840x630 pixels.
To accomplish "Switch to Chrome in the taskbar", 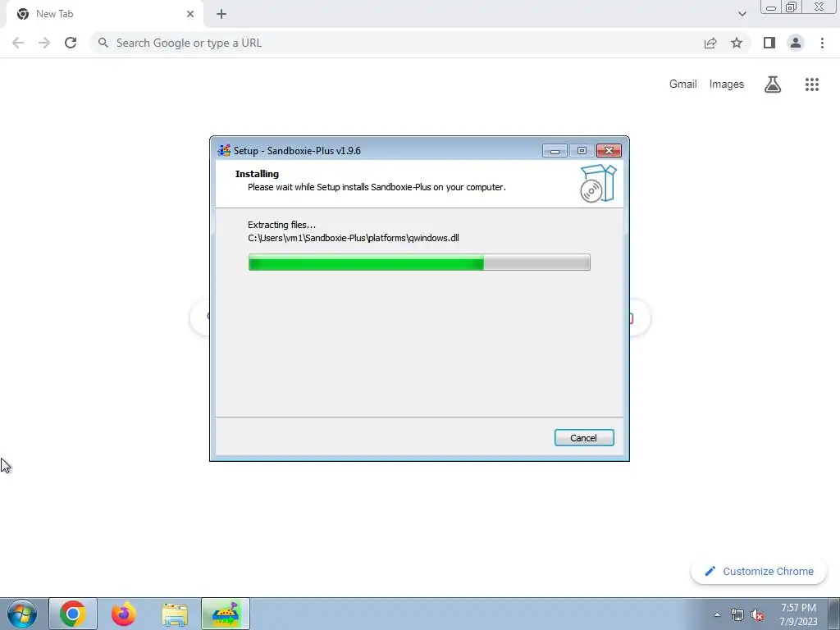I will (73, 614).
